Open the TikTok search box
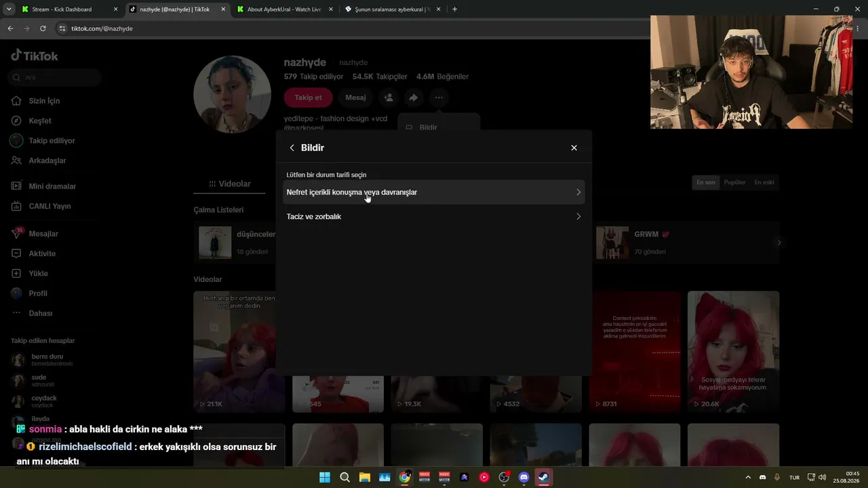Viewport: 868px width, 488px height. [x=56, y=78]
